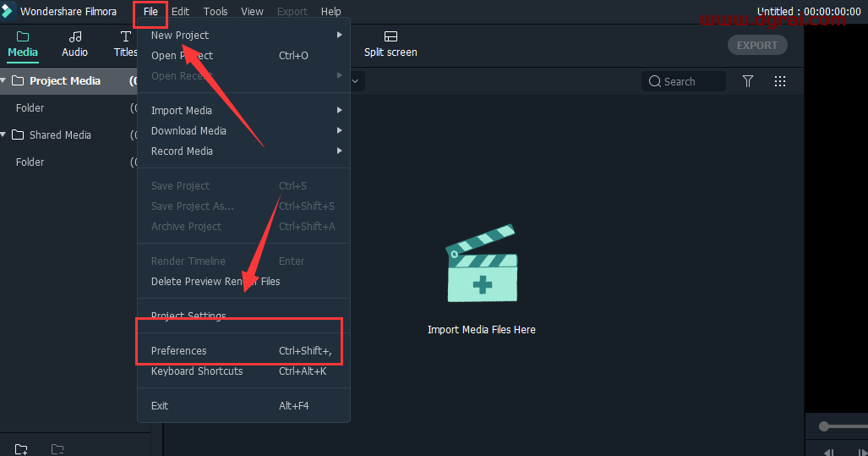Click the Wondershare Filmora logo icon
The image size is (868, 456).
8,11
